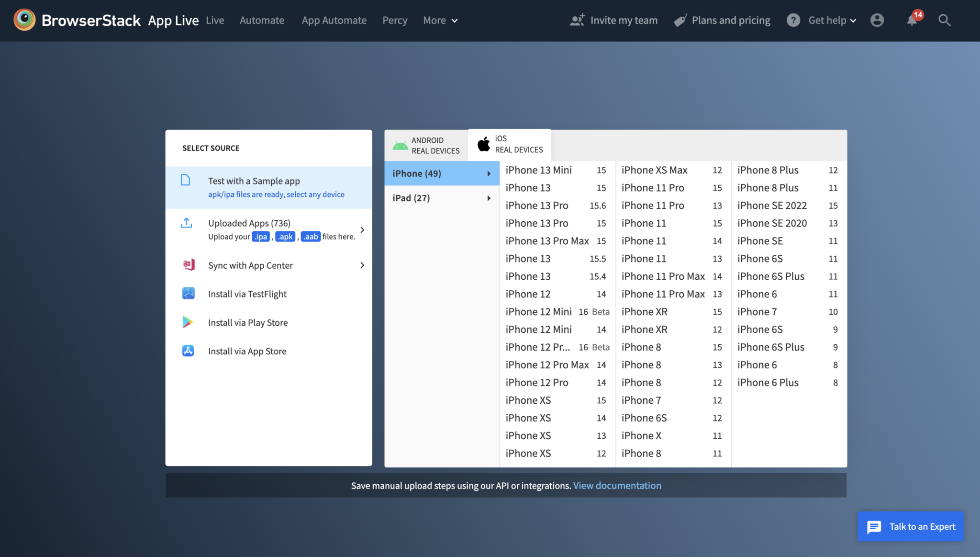
Task: Switch to the iOS Real Devices tab
Action: (x=509, y=144)
